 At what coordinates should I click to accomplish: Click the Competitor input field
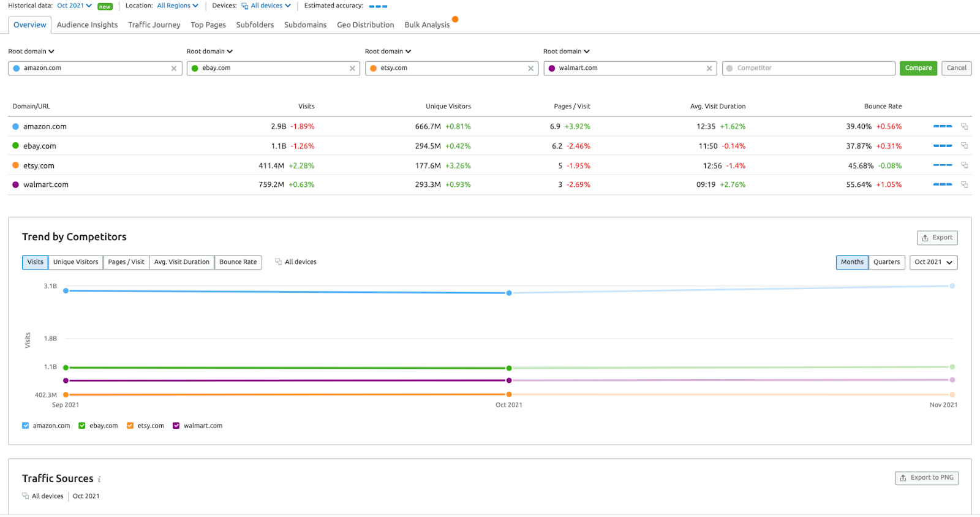pos(809,68)
